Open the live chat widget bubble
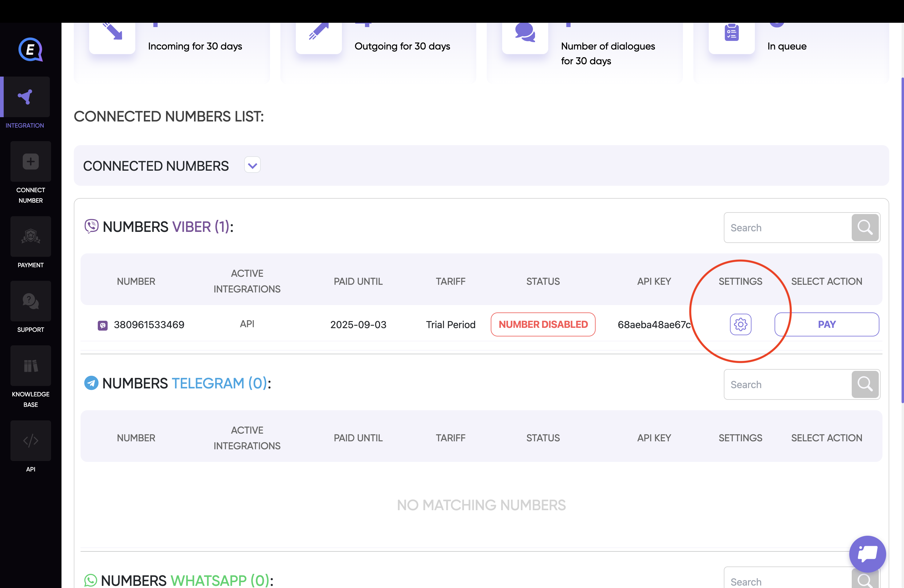904x588 pixels. (x=867, y=554)
